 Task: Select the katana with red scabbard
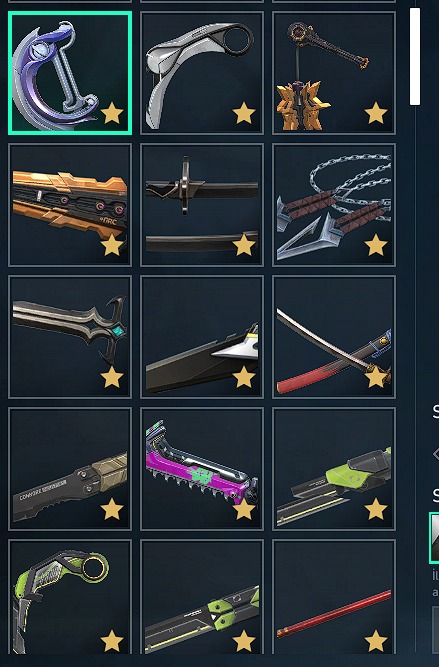pos(334,337)
